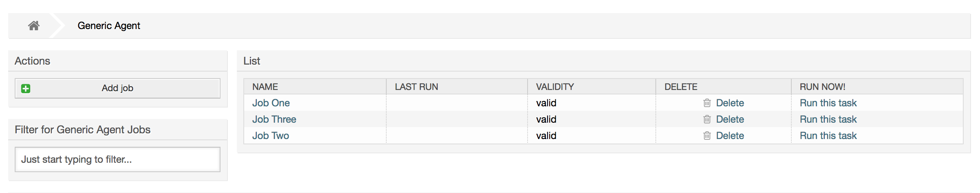
Task: Click the home icon in breadcrumb
Action: click(33, 26)
